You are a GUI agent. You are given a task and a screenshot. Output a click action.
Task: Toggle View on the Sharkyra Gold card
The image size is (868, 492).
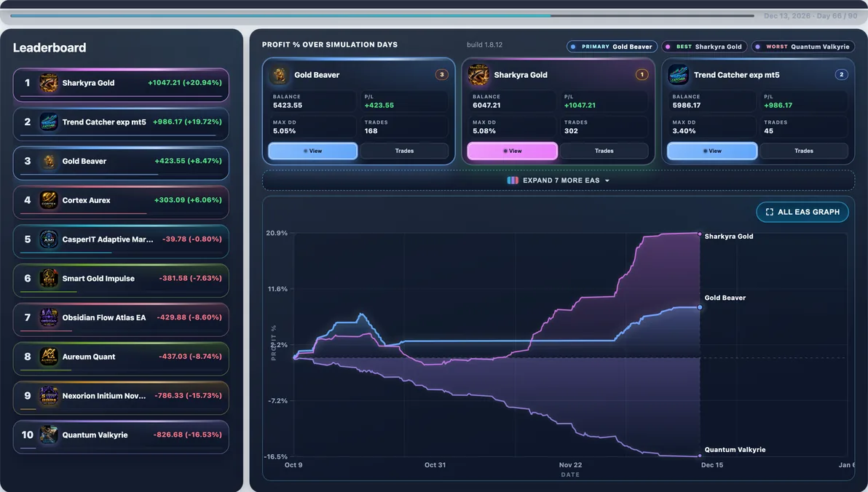click(512, 151)
